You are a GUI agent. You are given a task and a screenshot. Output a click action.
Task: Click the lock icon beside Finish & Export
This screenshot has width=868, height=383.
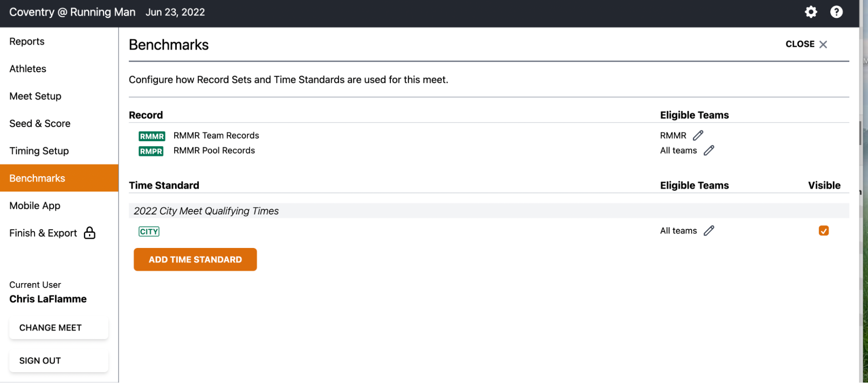click(x=89, y=233)
